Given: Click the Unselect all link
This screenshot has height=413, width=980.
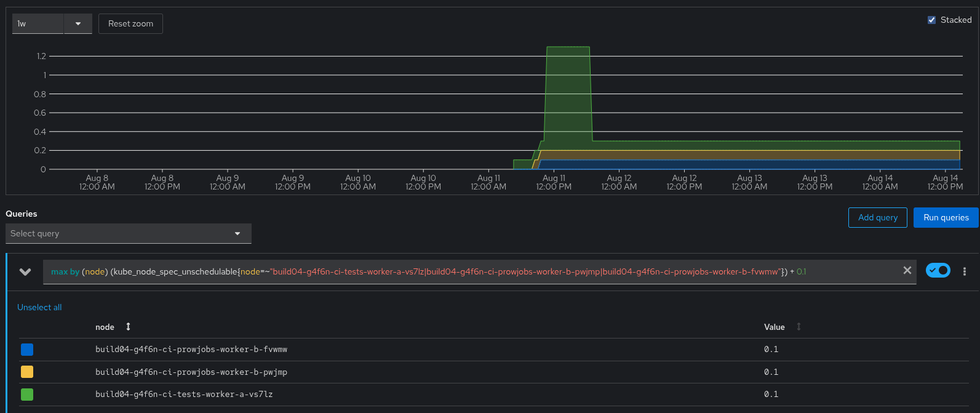Looking at the screenshot, I should coord(39,307).
